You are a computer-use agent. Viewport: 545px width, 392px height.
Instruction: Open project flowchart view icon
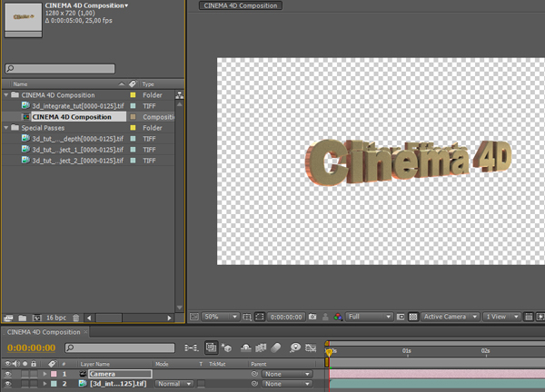[179, 94]
